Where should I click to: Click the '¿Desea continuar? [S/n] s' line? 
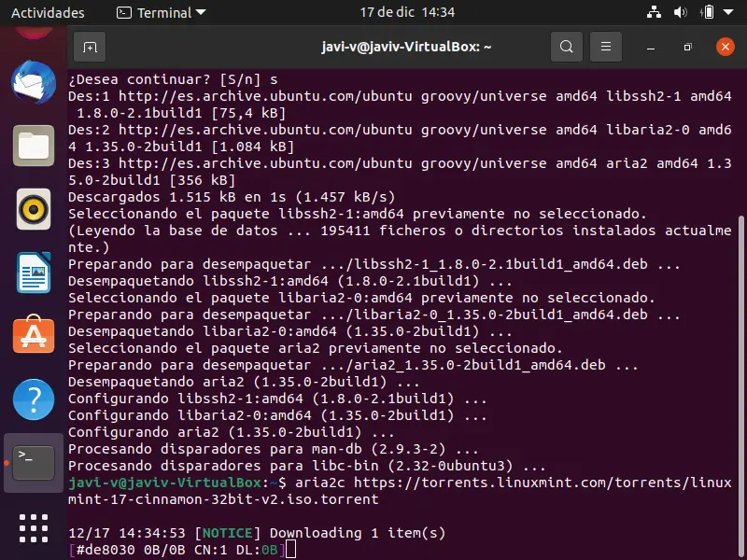click(x=173, y=79)
